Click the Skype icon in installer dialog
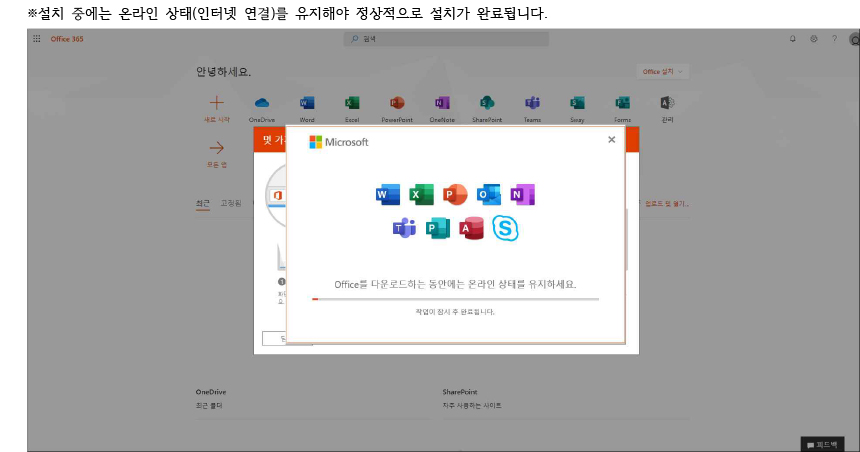 (505, 228)
